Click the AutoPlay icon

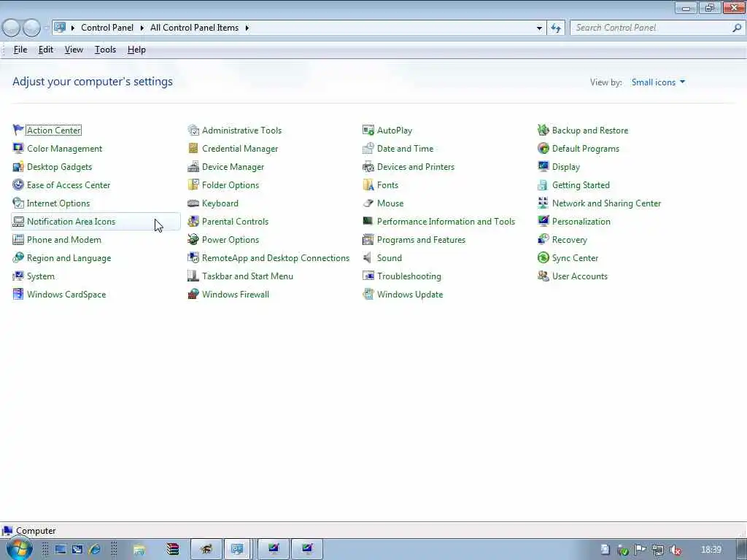[x=368, y=130]
